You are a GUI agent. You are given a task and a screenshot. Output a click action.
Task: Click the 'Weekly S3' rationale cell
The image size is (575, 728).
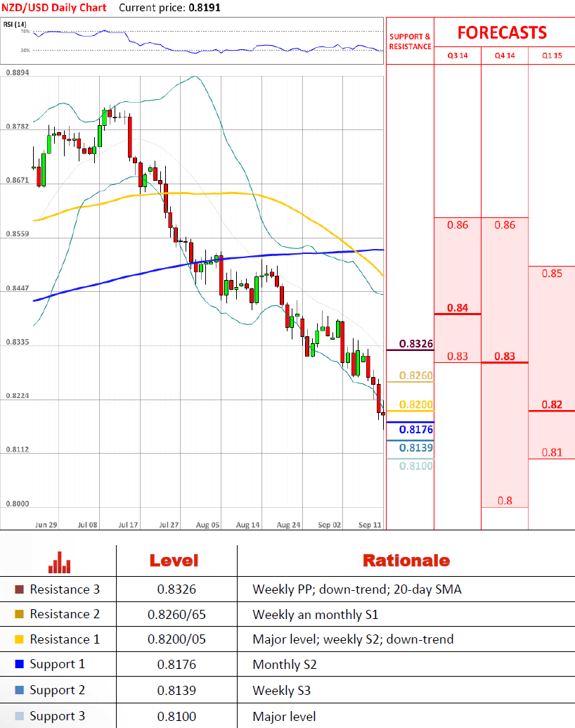pos(281,691)
